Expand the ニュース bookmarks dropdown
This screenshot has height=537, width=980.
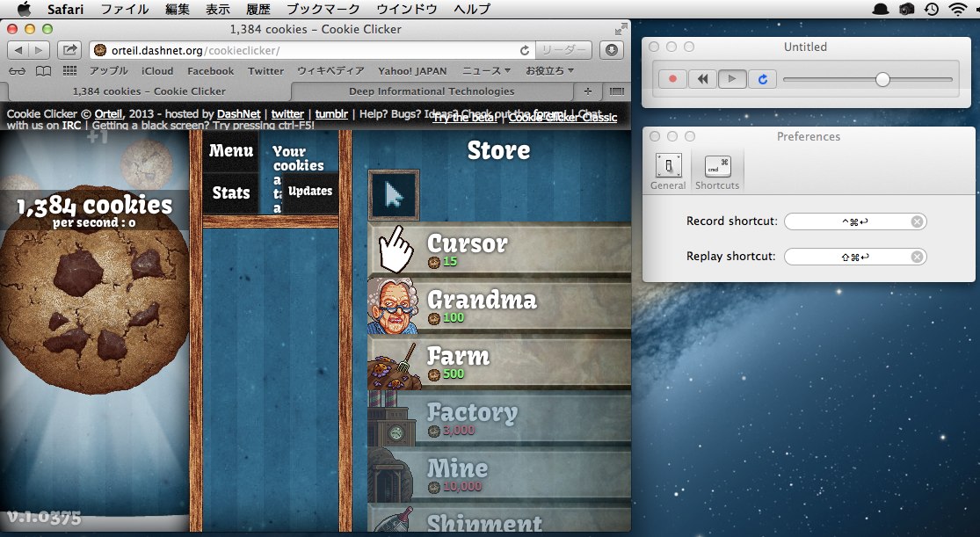coord(486,71)
